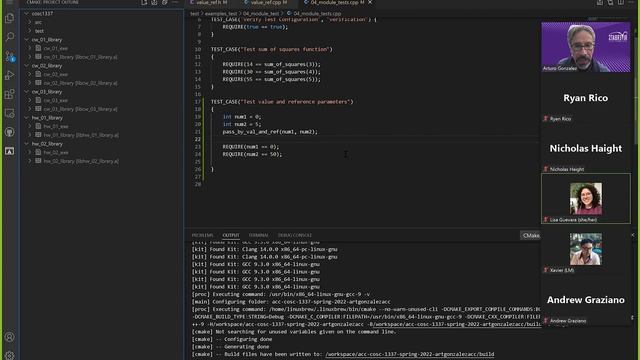This screenshot has width=640, height=360.
Task: Click third CMake Project Outline header action icon
Action: tap(164, 2)
